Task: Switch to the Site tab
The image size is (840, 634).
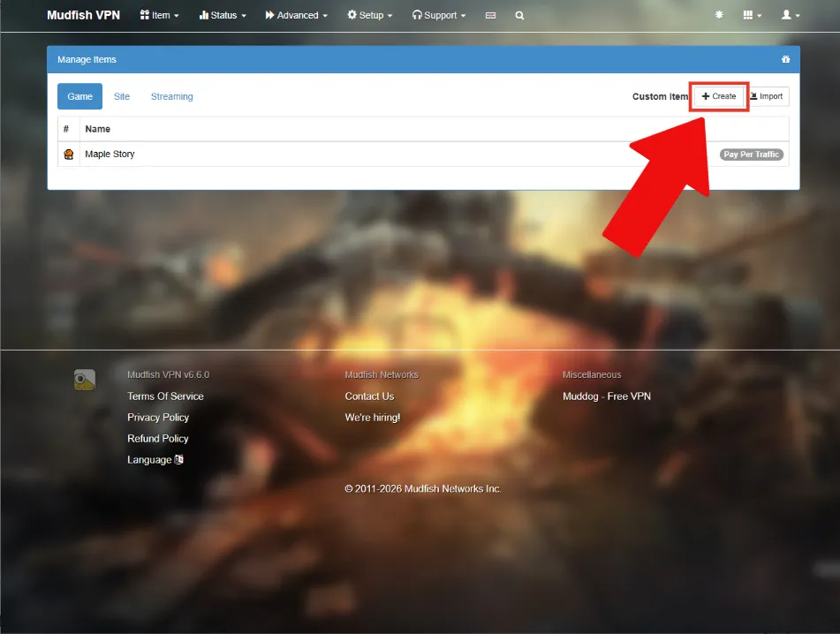Action: [122, 96]
